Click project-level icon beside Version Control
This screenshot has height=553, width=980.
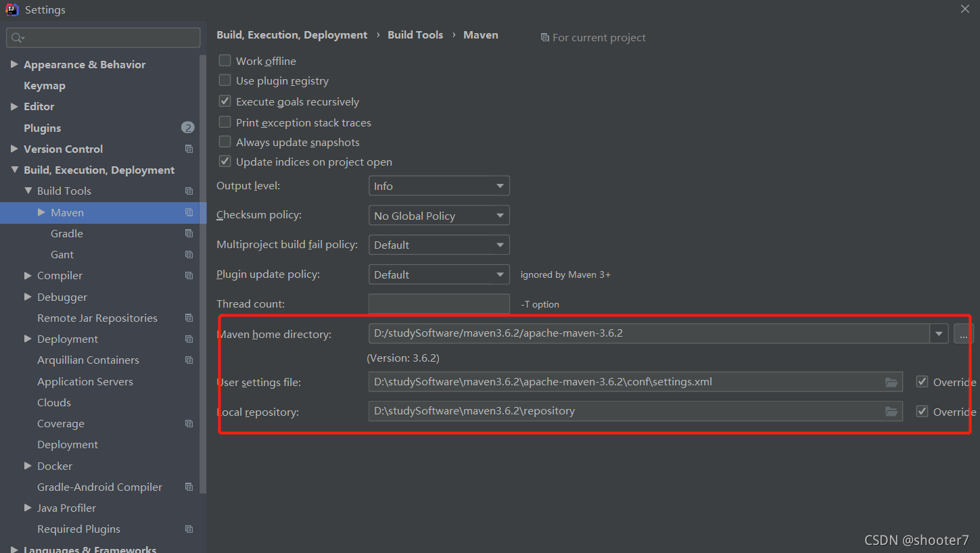[x=189, y=149]
